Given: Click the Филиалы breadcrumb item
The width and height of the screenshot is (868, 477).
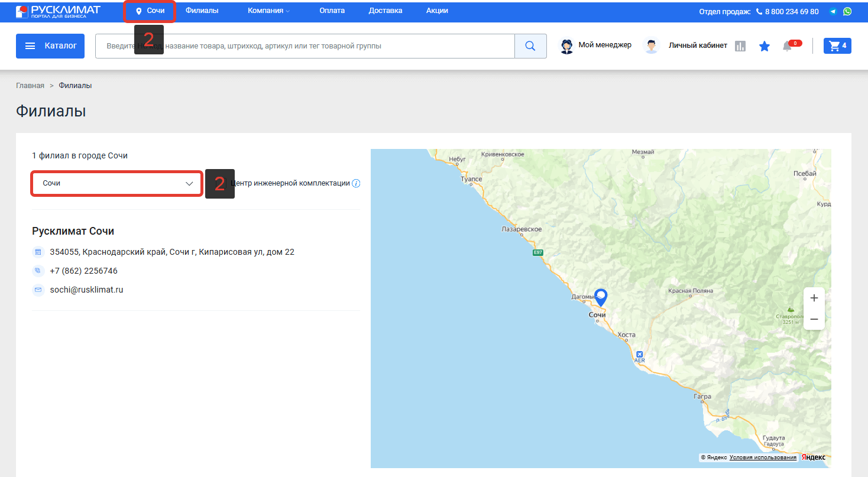Looking at the screenshot, I should click(x=75, y=86).
